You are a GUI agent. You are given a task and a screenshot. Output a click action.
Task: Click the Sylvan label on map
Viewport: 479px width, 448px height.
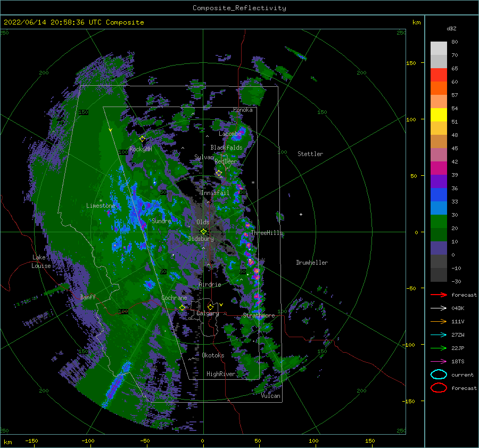[x=204, y=157]
